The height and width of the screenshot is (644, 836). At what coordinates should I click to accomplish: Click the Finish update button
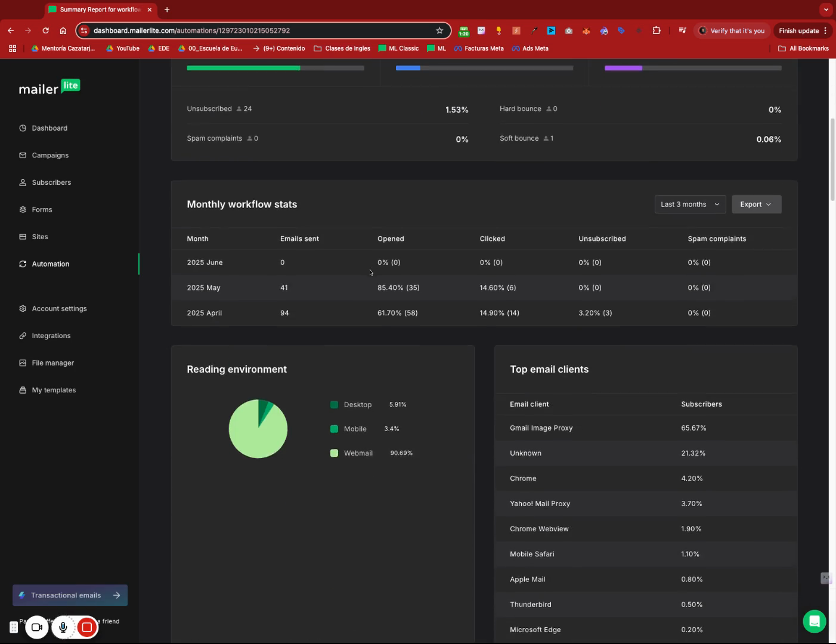(798, 30)
